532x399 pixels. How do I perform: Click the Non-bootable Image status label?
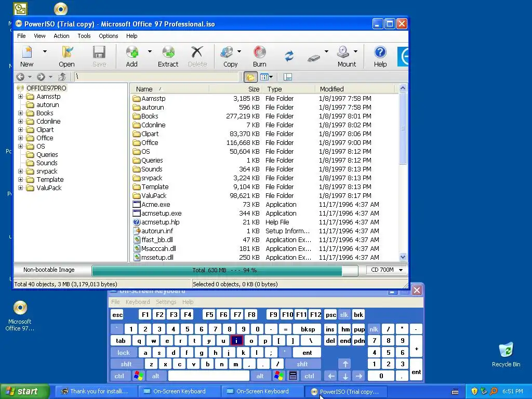click(x=49, y=270)
